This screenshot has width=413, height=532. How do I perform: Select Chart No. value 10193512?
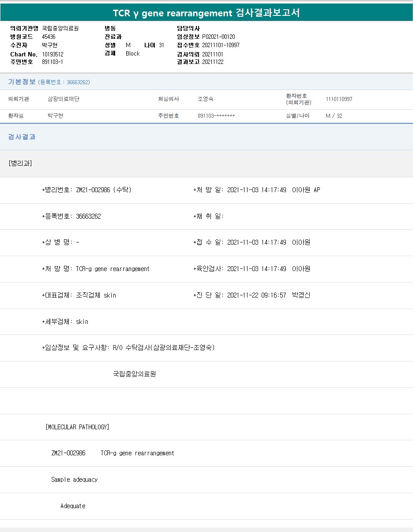coord(53,54)
